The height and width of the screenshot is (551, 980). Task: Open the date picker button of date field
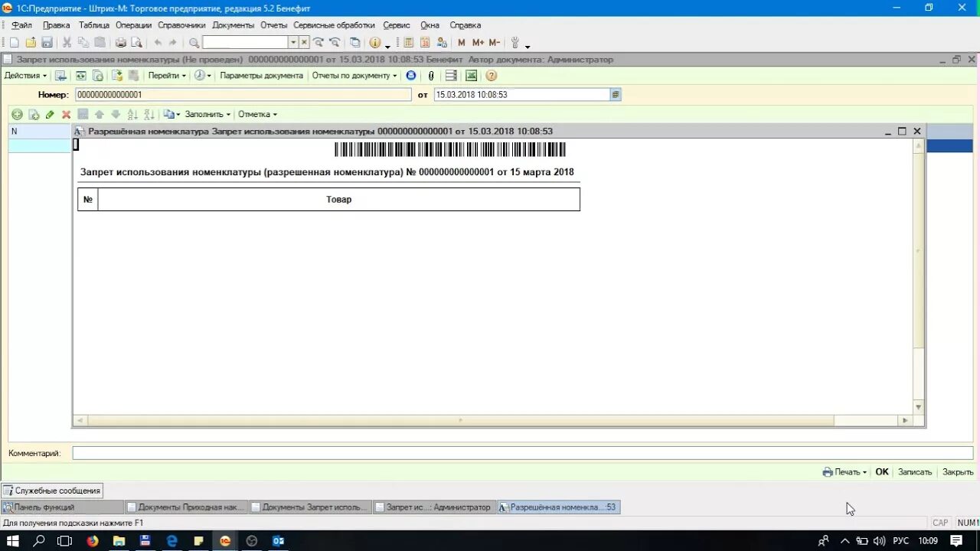coord(616,95)
